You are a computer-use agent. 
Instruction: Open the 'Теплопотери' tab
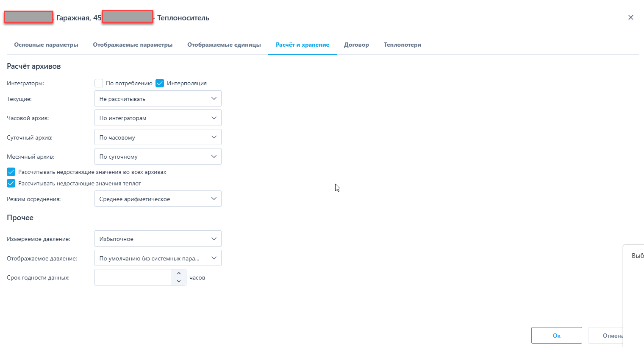(402, 45)
